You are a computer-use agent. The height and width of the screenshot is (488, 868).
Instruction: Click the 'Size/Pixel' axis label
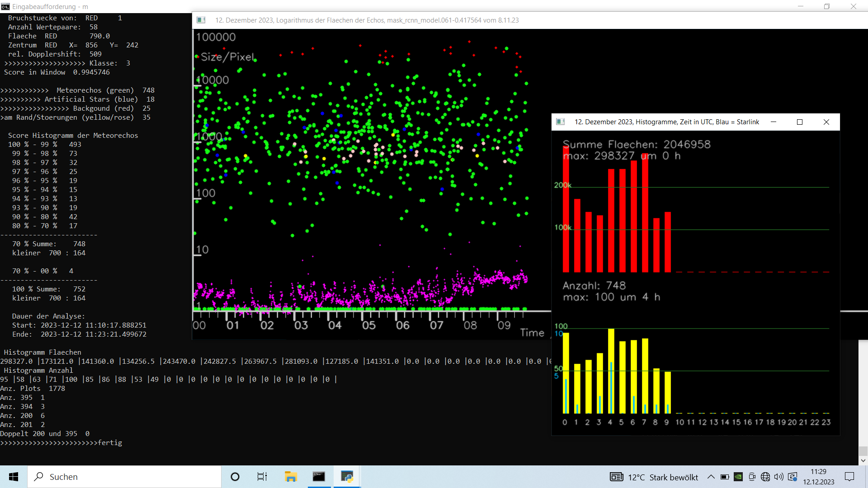tap(228, 57)
